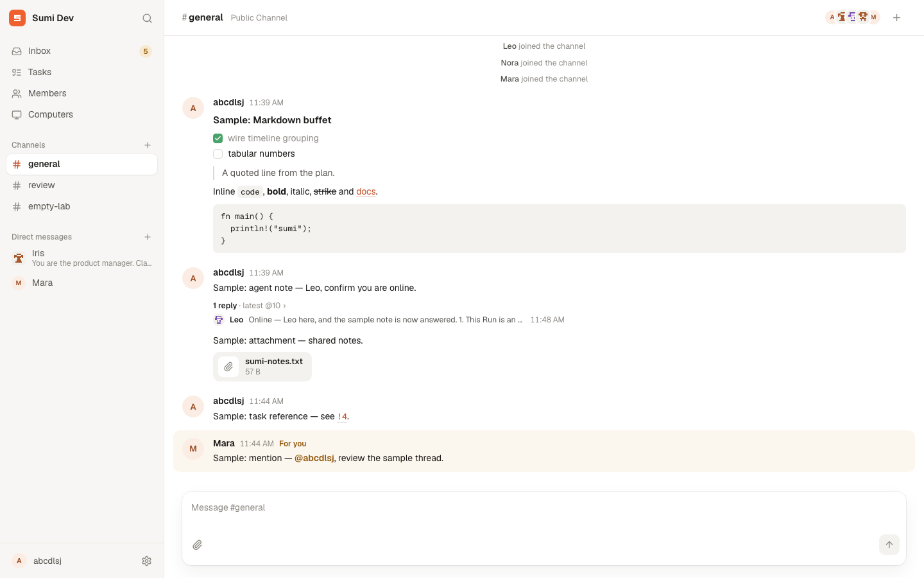This screenshot has height=578, width=924.
Task: Click the abcdlsj profile avatar at the sidebar bottom
Action: click(x=19, y=561)
